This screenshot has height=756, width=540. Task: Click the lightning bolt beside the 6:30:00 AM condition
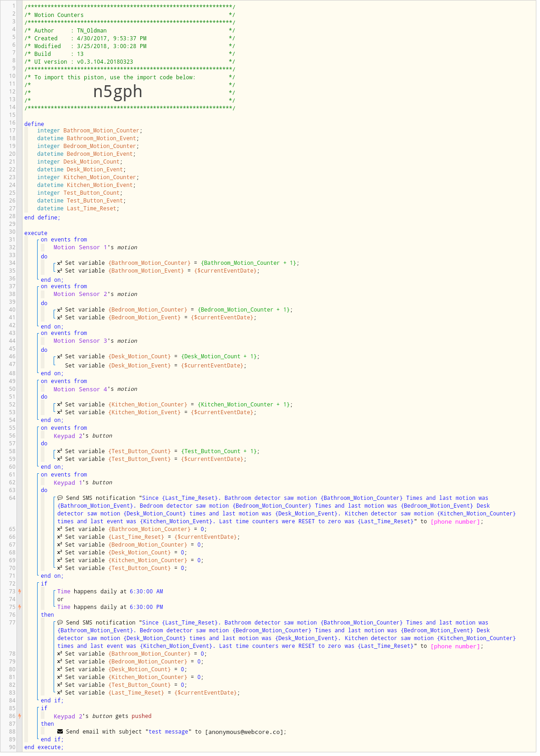[x=20, y=592]
